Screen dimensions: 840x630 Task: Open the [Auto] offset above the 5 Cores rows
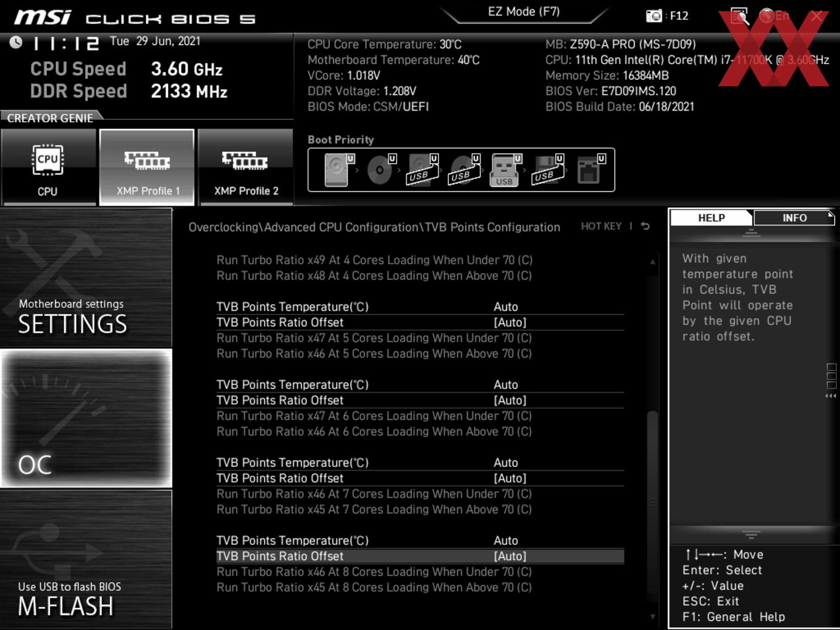[x=420, y=322]
